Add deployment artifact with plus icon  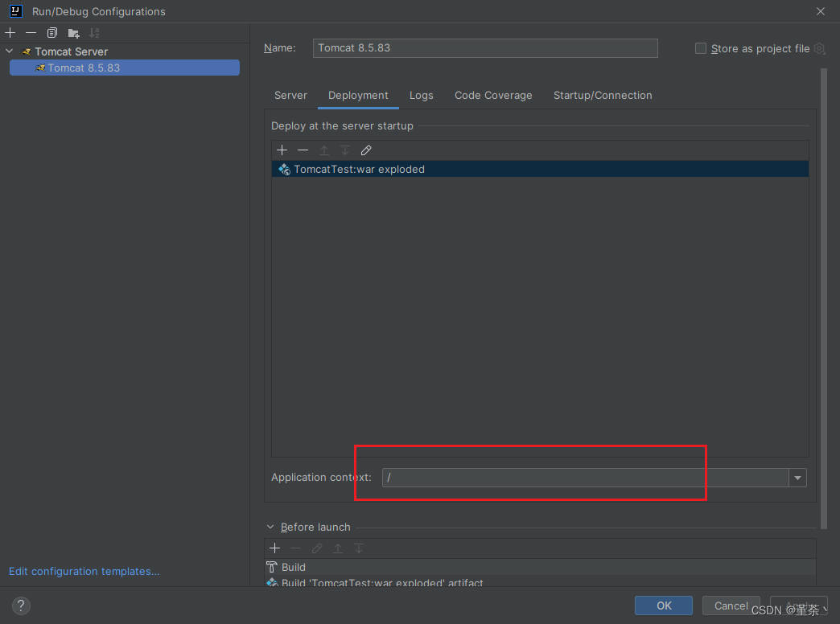point(282,150)
